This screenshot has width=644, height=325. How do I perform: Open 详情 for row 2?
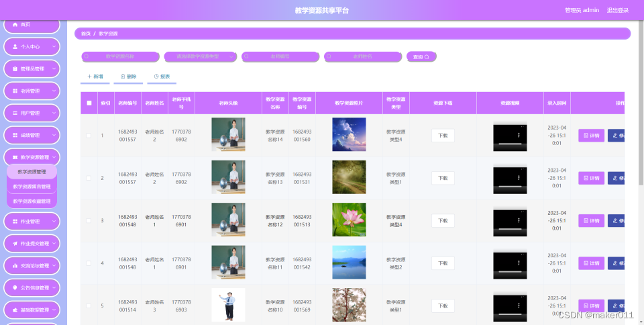592,178
